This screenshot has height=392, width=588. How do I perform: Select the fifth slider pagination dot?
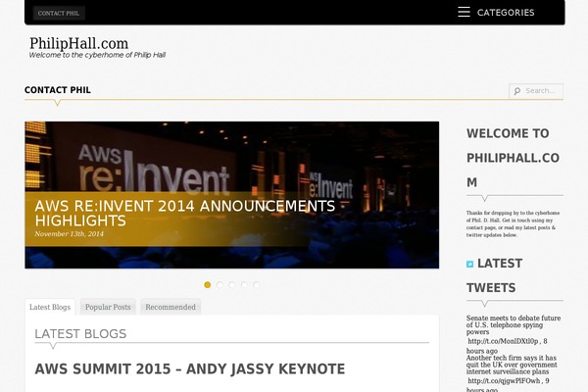point(257,285)
